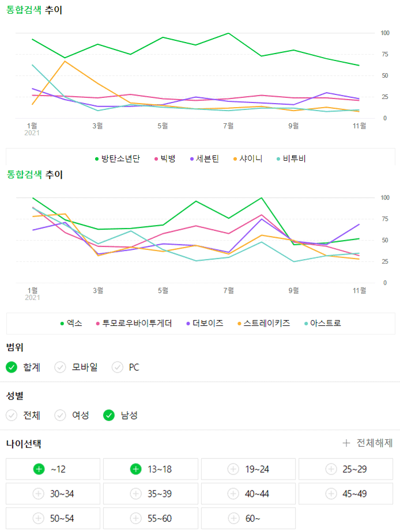Image resolution: width=400 pixels, height=532 pixels.
Task: Click the green plus icon for 13~18
Action: click(135, 469)
